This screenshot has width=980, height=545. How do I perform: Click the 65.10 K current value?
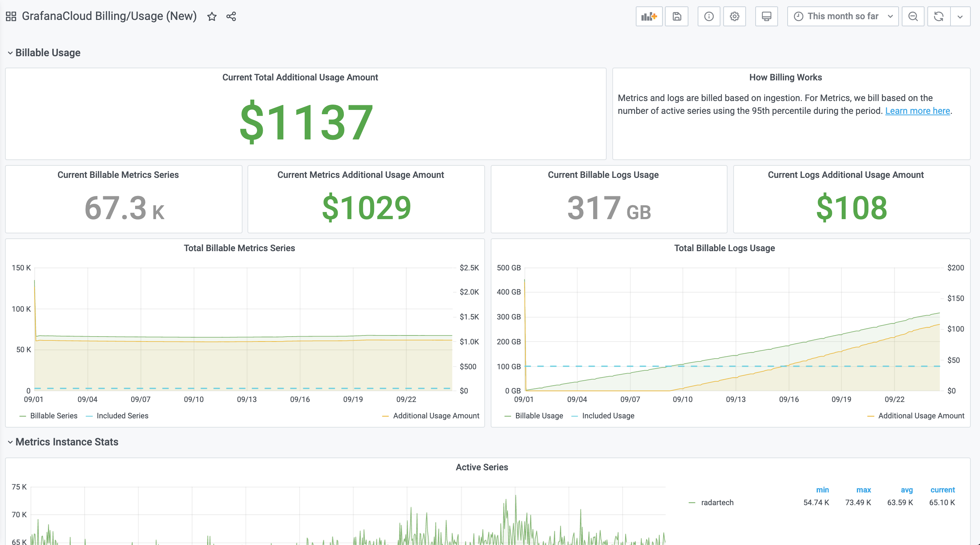pyautogui.click(x=942, y=503)
